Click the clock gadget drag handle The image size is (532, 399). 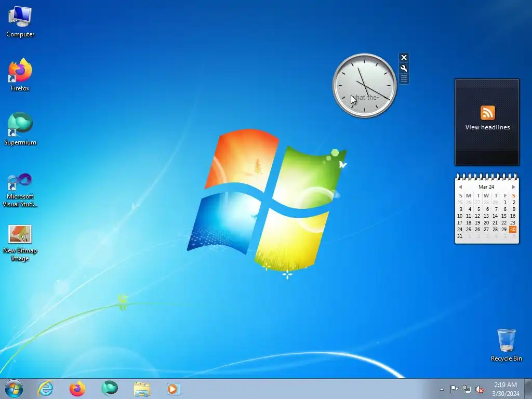pyautogui.click(x=404, y=79)
